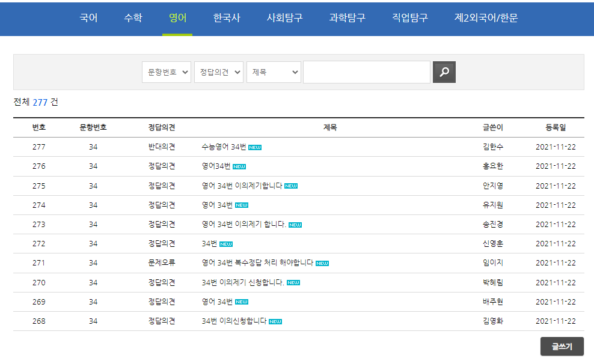The width and height of the screenshot is (594, 364).
Task: Click the total count 277 text
Action: [x=40, y=102]
